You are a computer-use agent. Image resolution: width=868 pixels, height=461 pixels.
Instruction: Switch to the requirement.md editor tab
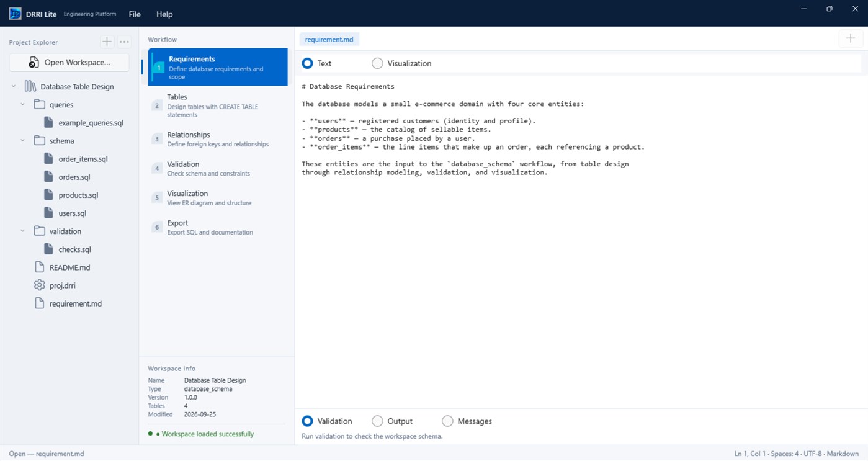tap(329, 39)
